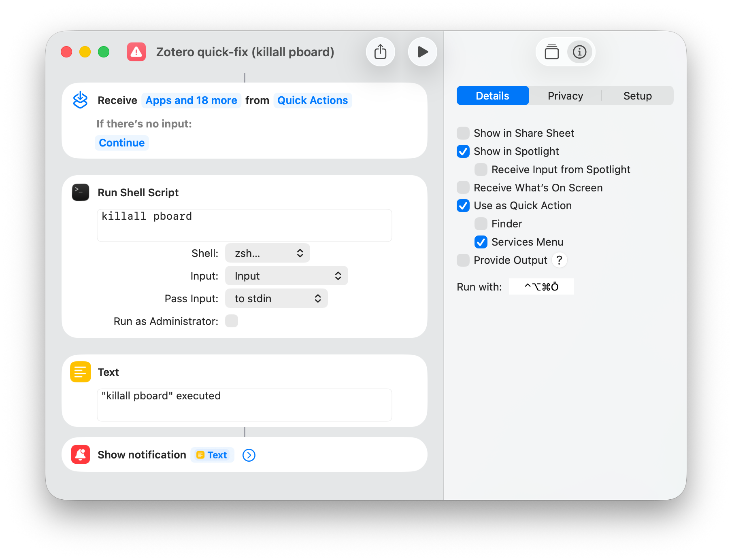The width and height of the screenshot is (732, 560).
Task: Click the Run with keyboard shortcut field
Action: click(x=541, y=286)
